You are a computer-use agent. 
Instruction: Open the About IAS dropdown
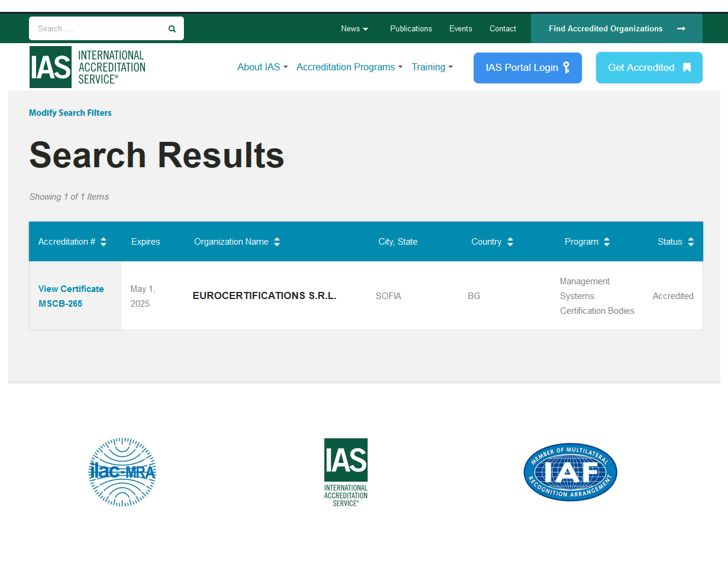[262, 67]
